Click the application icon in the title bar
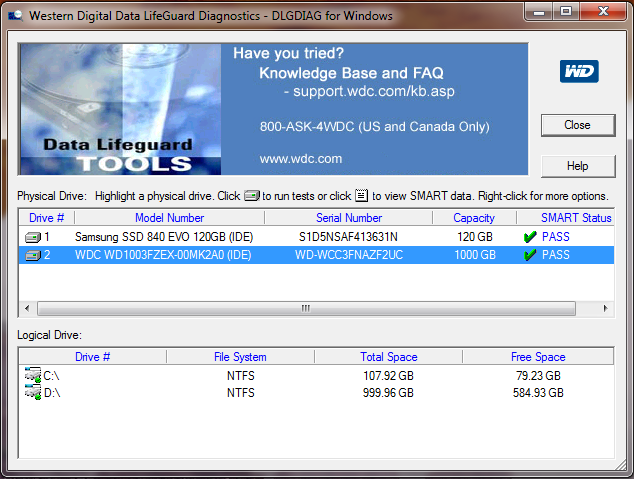 [15, 16]
